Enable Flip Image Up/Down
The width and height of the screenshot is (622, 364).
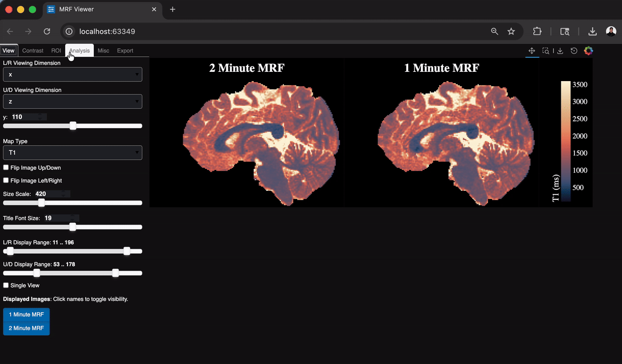click(5, 167)
